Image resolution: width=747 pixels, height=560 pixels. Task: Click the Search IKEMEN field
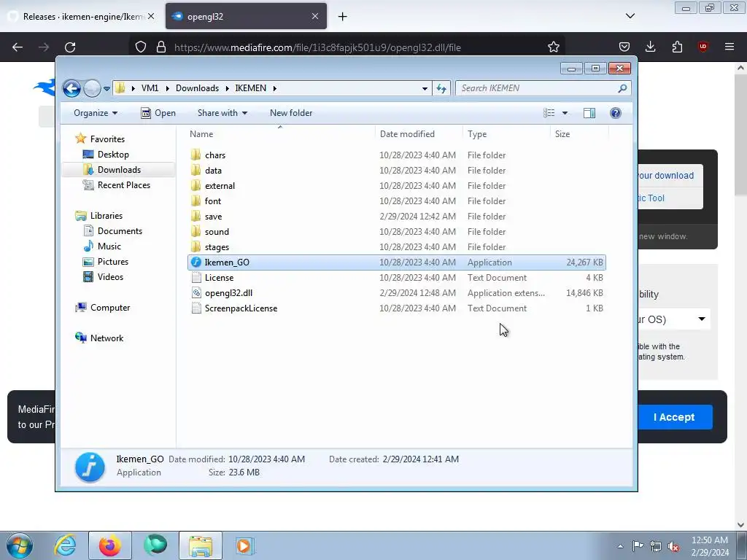[x=543, y=88]
